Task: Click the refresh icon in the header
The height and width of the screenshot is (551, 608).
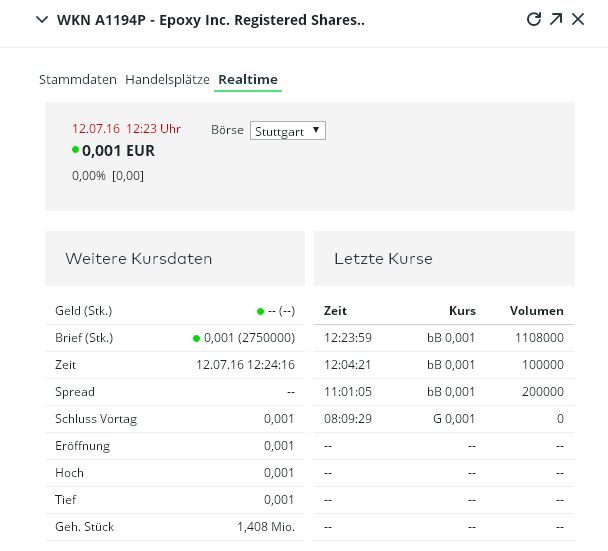Action: 533,19
